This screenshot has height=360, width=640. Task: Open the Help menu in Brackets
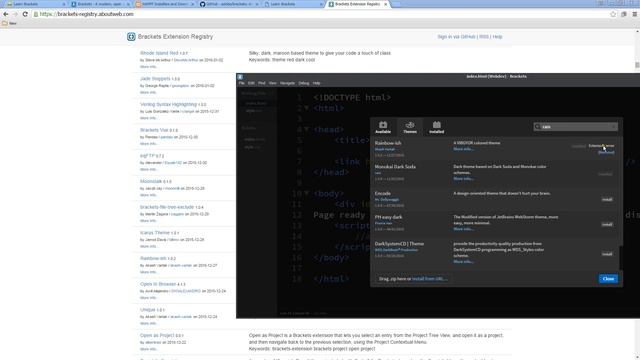pos(316,83)
